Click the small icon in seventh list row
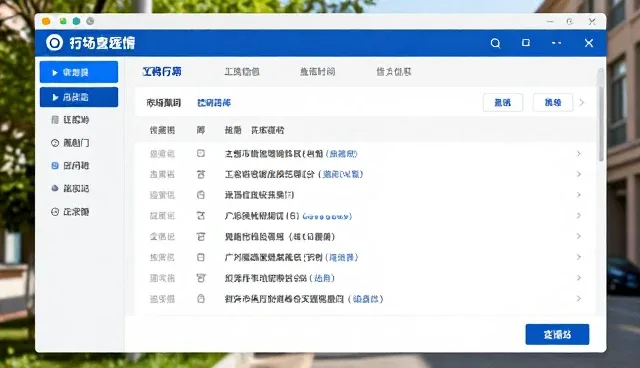Screen dimensions: 640x368 coord(201,278)
